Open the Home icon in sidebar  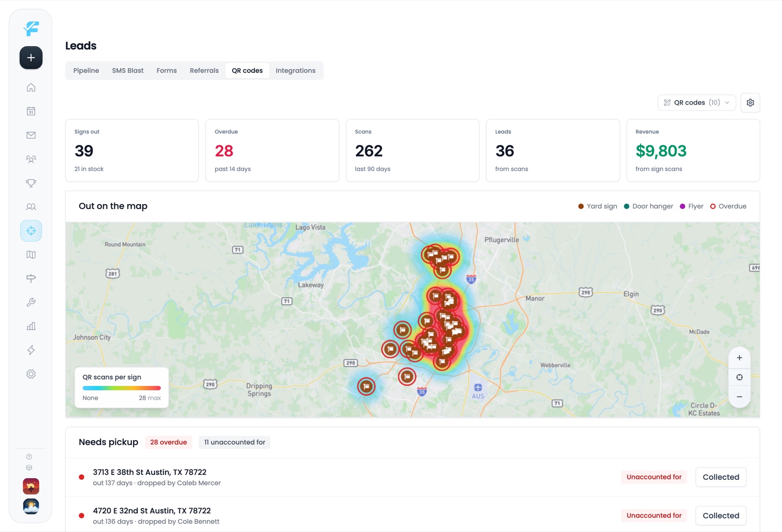31,87
